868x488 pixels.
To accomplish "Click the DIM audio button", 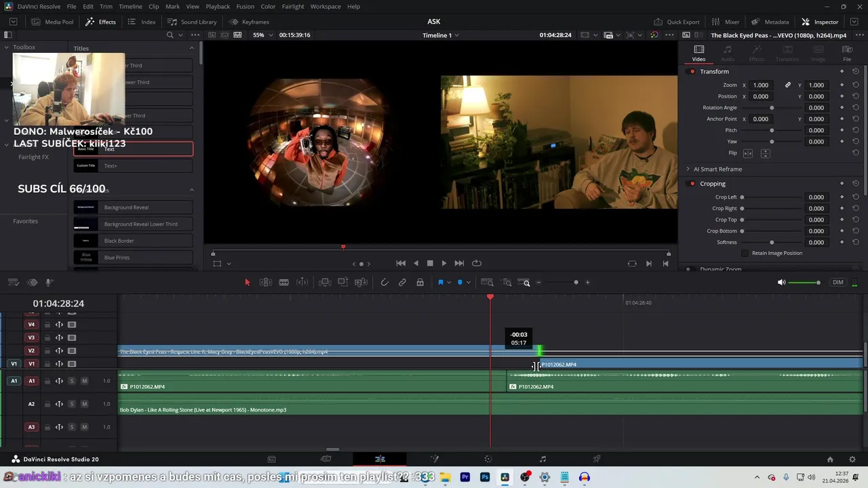I will pyautogui.click(x=838, y=283).
